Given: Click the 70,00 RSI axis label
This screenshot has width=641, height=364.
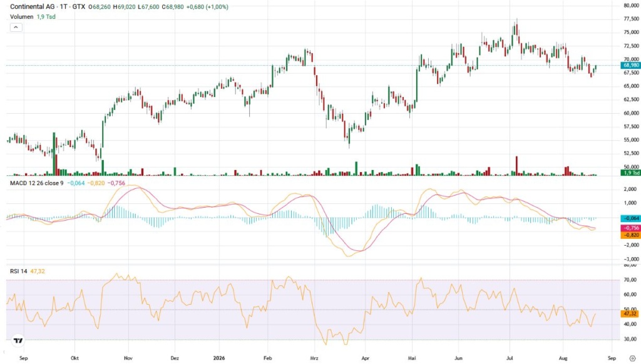Looking at the screenshot, I should pyautogui.click(x=630, y=280).
